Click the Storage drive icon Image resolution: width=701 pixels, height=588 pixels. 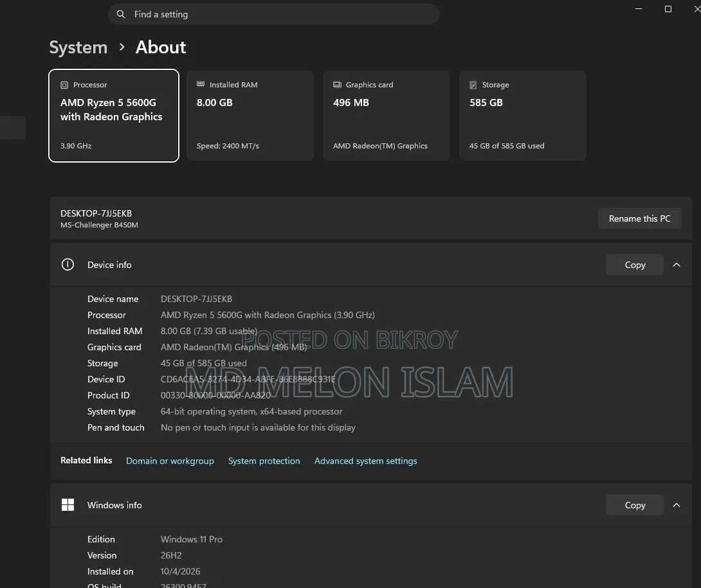(x=473, y=85)
